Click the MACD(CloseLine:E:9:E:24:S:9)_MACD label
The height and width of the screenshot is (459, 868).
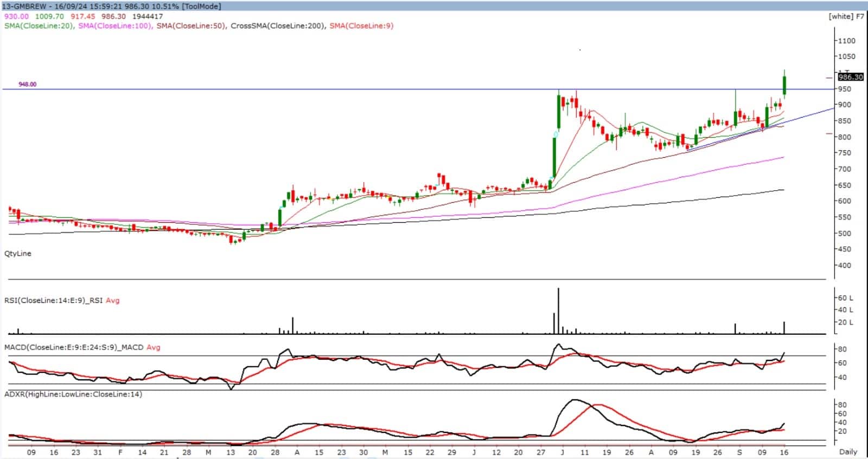pos(74,347)
